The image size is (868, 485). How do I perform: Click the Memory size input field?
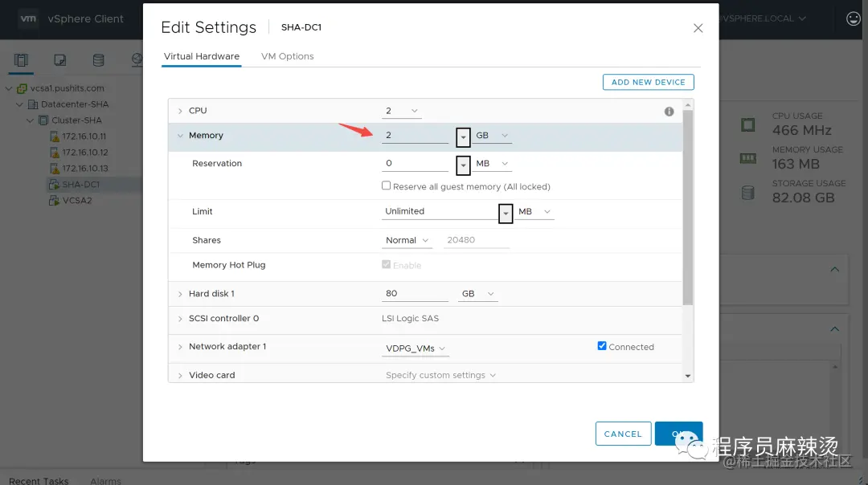pyautogui.click(x=416, y=136)
